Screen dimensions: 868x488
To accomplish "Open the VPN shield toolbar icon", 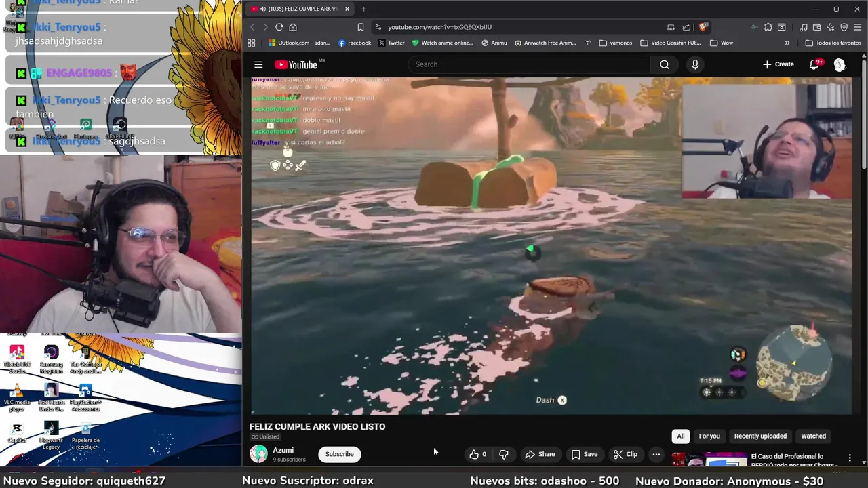I will 844,27.
